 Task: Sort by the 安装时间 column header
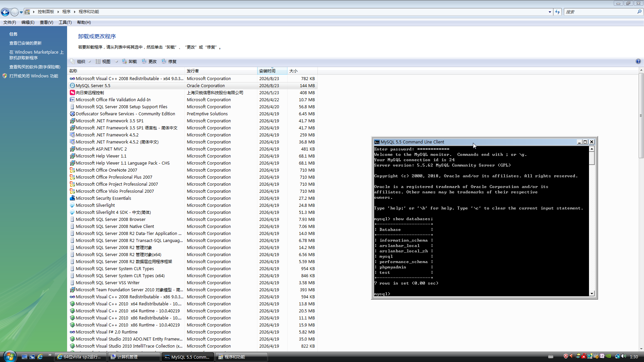[272, 71]
